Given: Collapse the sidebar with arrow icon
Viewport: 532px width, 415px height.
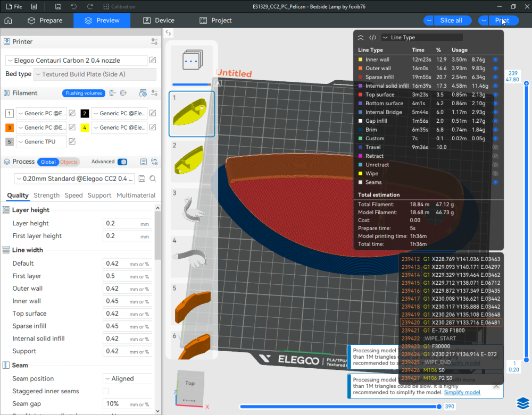Looking at the screenshot, I should pyautogui.click(x=168, y=33).
